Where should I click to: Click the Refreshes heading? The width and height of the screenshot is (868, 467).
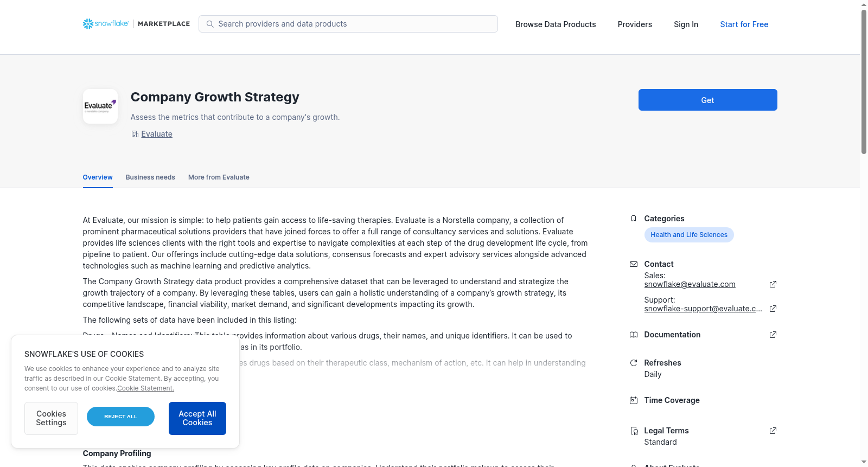click(662, 363)
